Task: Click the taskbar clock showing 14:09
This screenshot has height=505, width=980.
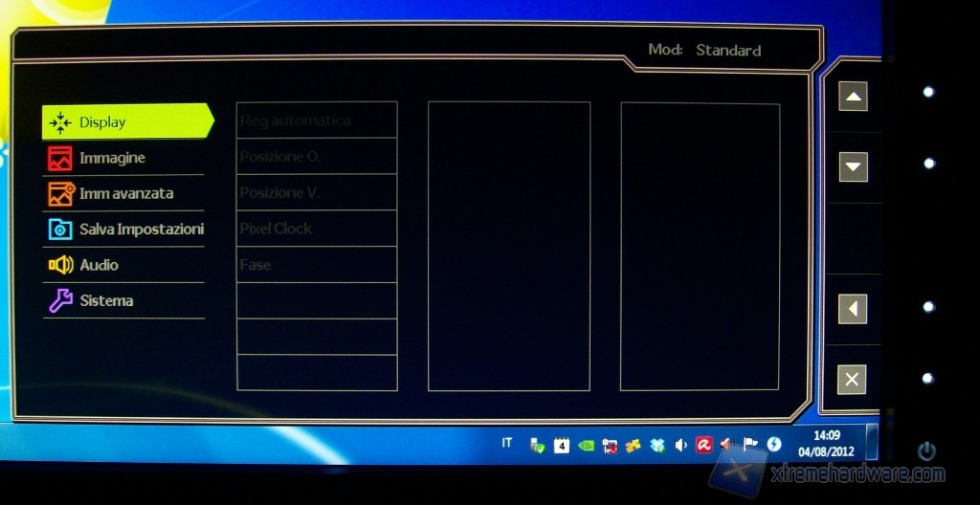Action: 826,443
